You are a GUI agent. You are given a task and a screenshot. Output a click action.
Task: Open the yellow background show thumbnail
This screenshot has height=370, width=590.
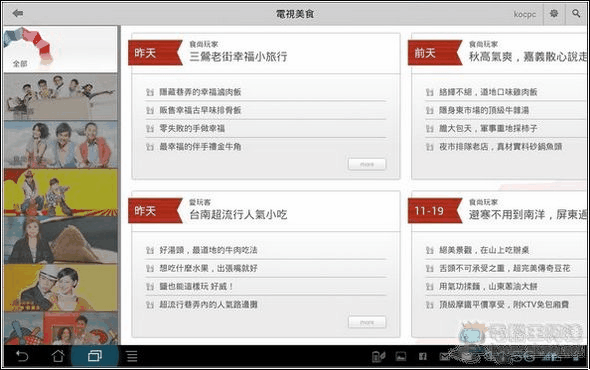pyautogui.click(x=60, y=192)
